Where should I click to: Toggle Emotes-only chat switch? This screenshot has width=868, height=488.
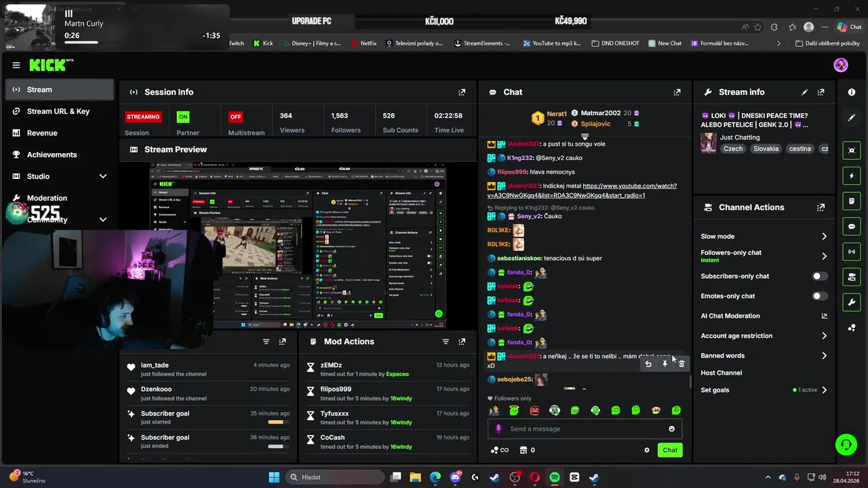[820, 296]
